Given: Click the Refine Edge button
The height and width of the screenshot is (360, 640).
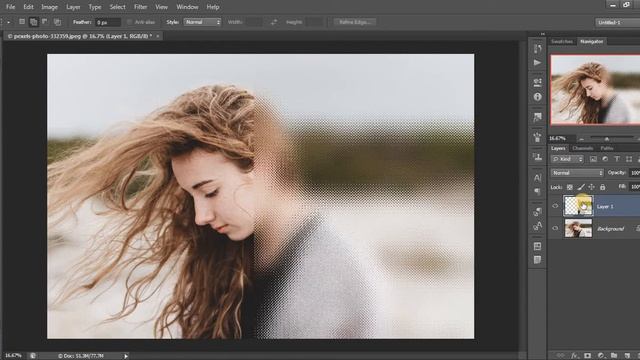Looking at the screenshot, I should [x=355, y=22].
